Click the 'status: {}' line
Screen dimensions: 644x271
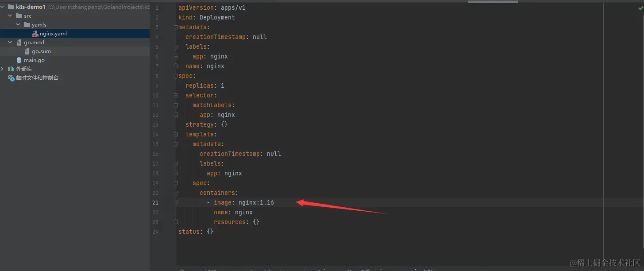(x=196, y=232)
